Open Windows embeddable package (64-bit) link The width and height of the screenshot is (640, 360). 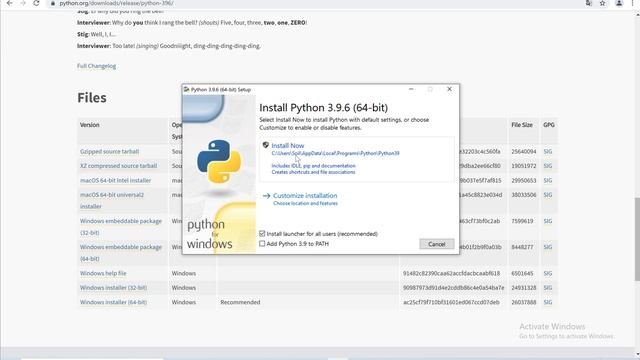point(121,253)
